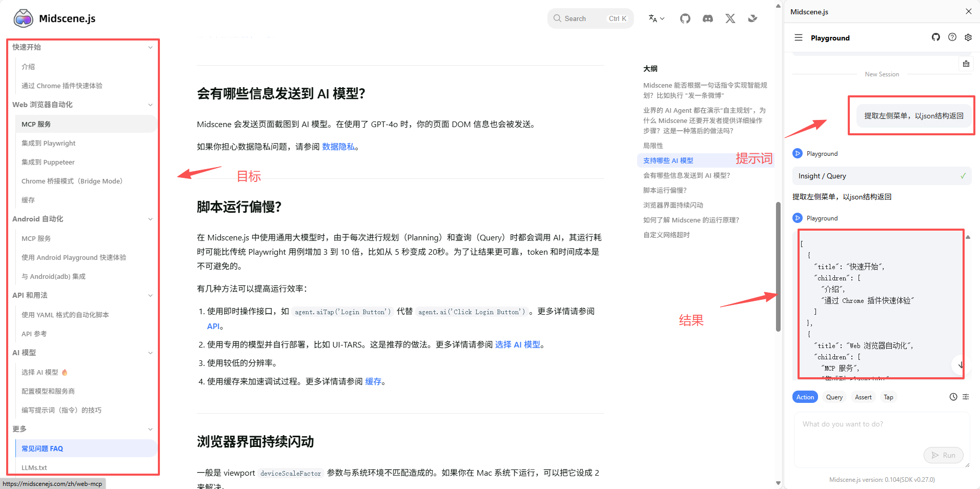Select the Assert mode tab
This screenshot has width=980, height=489.
tap(863, 397)
